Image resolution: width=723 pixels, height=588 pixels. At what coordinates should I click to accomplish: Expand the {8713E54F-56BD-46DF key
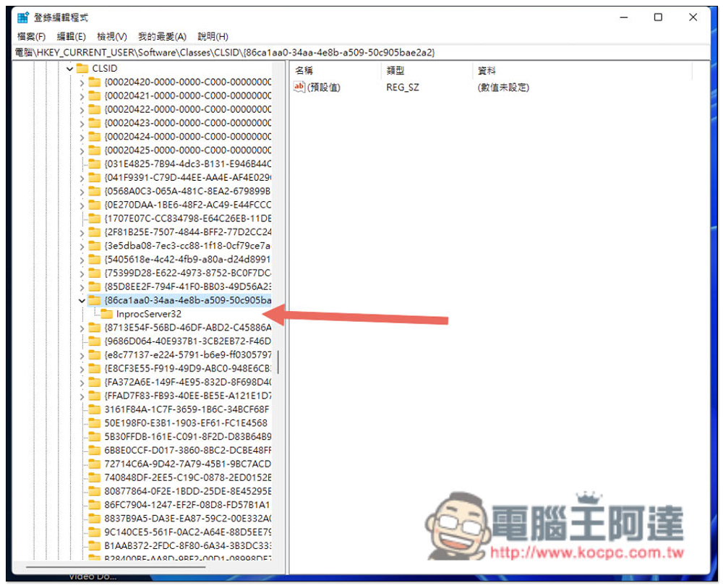pos(82,328)
